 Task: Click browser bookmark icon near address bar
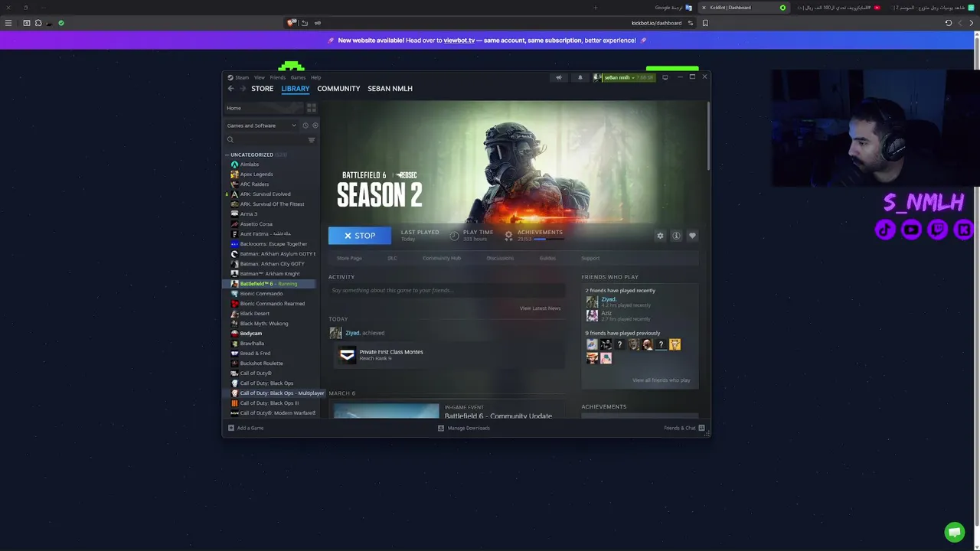[x=705, y=23]
